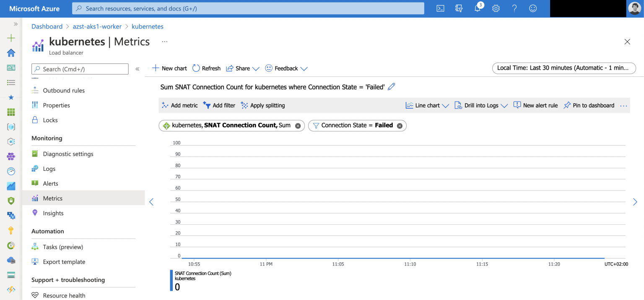Screen dimensions: 644x300
Task: Click the Search Cmd+/ input field
Action: [x=80, y=68]
